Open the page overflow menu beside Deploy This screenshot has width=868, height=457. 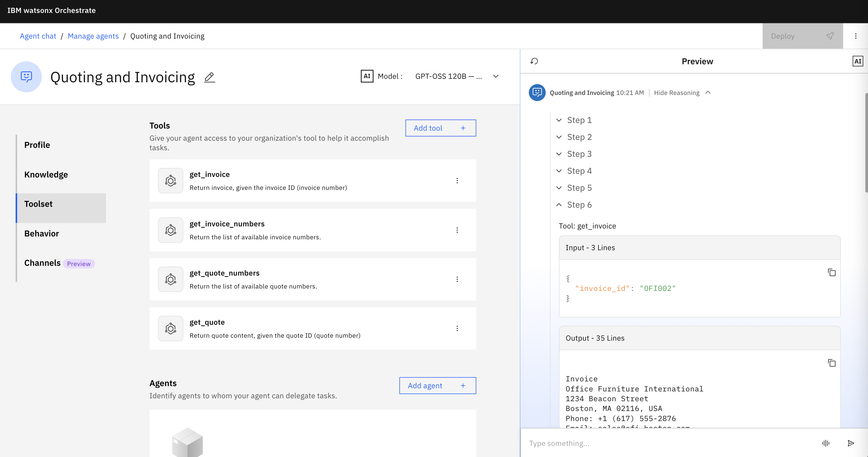pyautogui.click(x=856, y=36)
